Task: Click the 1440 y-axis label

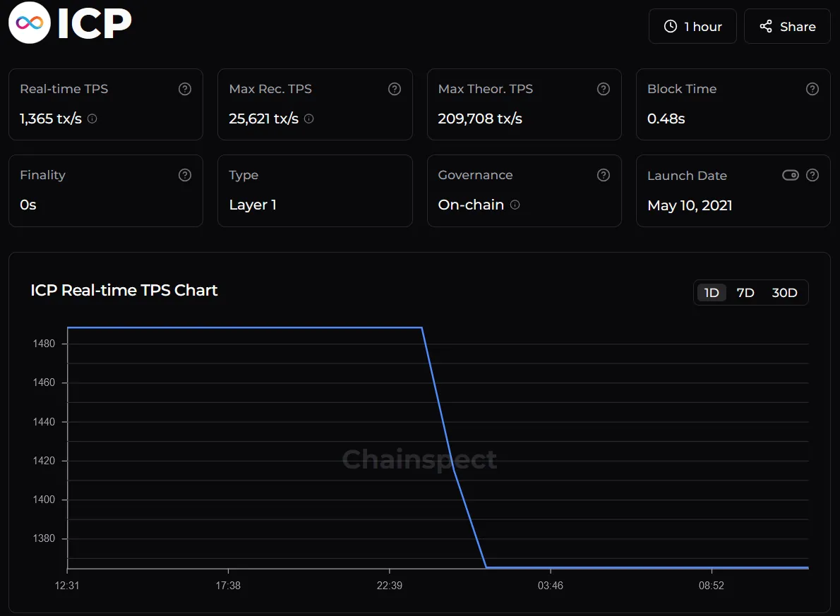Action: point(44,421)
